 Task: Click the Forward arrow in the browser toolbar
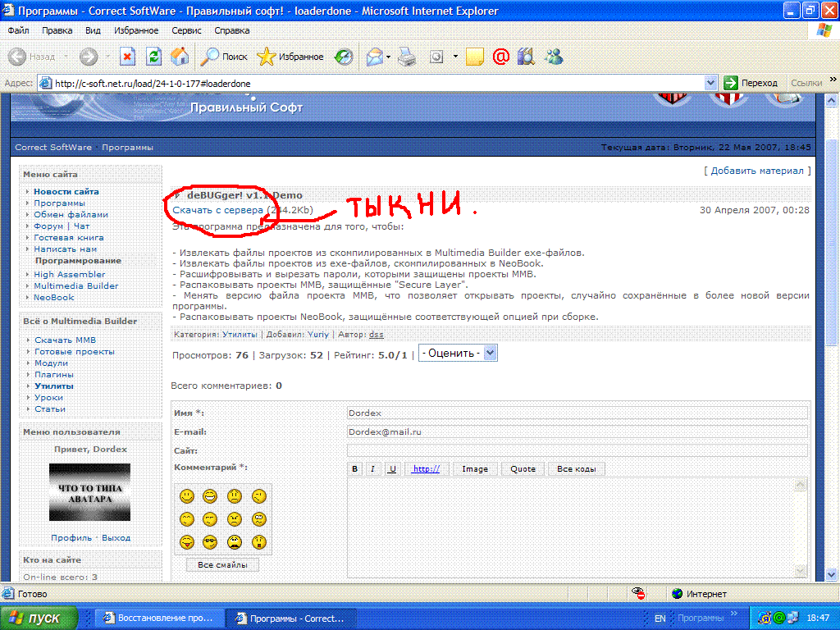coord(89,57)
